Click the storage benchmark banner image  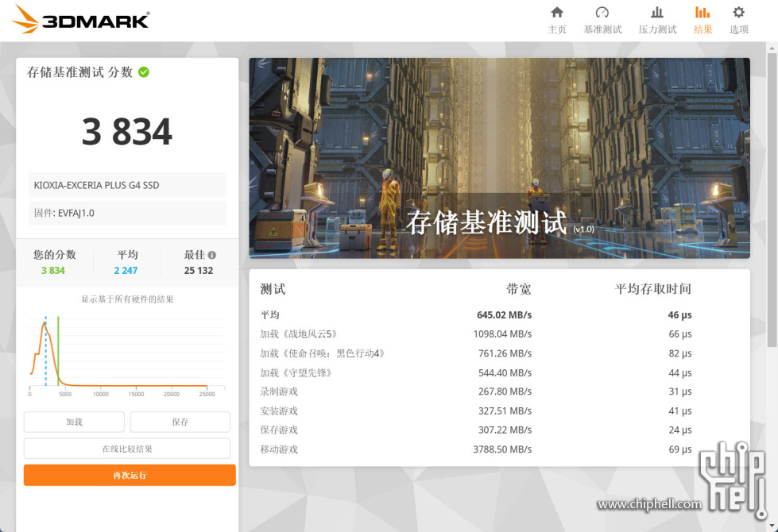500,158
